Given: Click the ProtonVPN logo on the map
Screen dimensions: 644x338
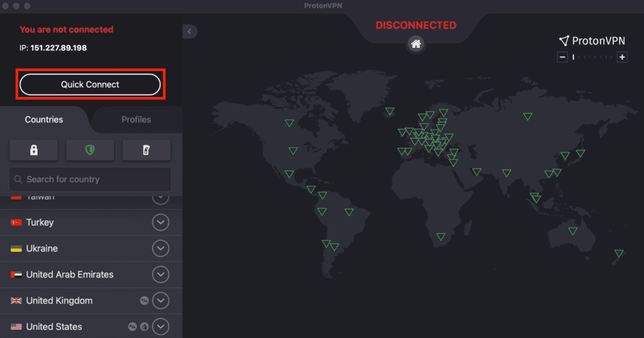Looking at the screenshot, I should 592,40.
